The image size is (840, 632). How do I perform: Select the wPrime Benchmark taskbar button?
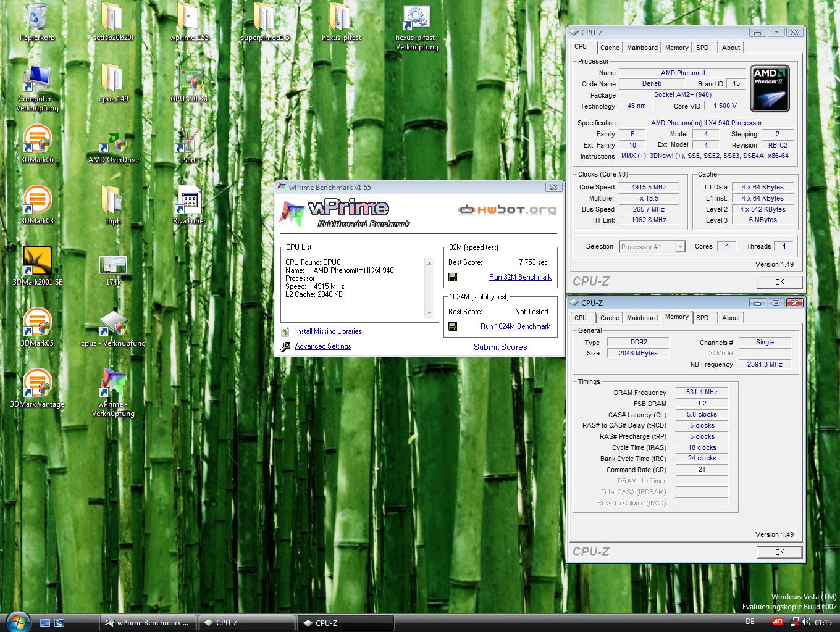[148, 623]
